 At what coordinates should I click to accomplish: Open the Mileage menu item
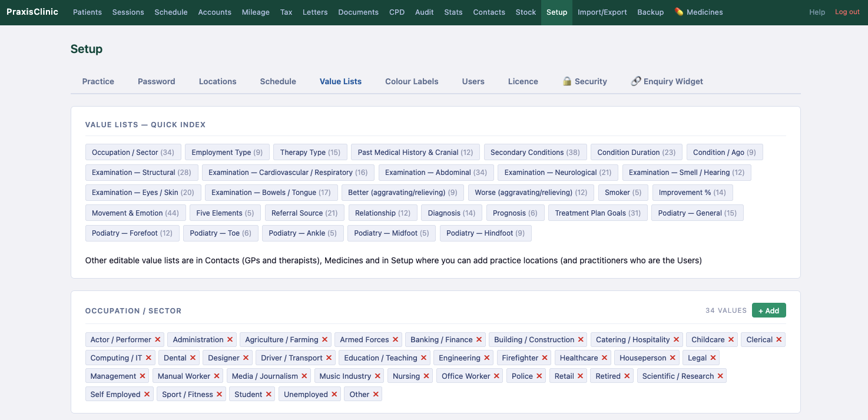[256, 12]
